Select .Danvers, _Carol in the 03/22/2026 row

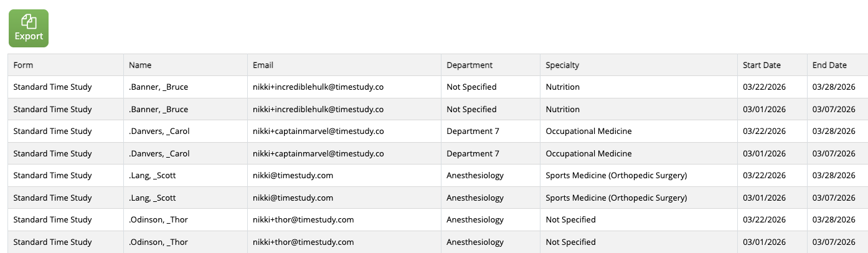click(x=159, y=131)
